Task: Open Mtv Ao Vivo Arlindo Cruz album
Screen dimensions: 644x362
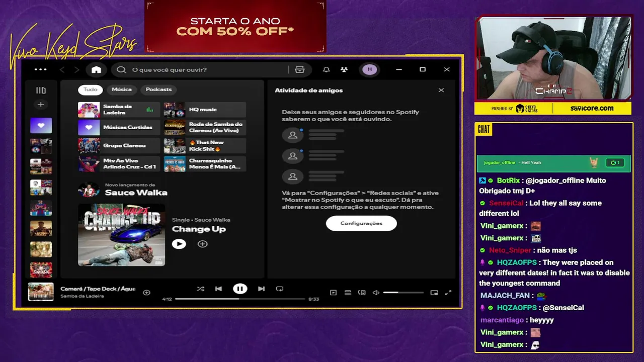Action: pyautogui.click(x=119, y=164)
